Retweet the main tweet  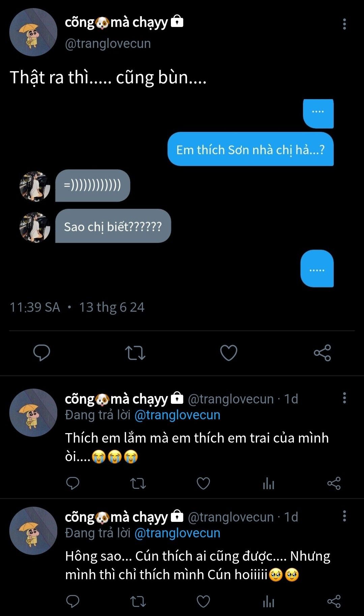click(x=135, y=353)
